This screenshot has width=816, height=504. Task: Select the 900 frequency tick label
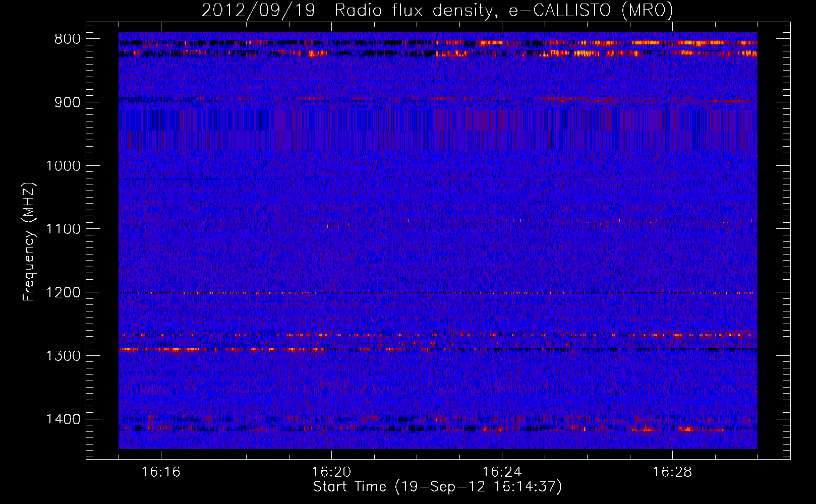pyautogui.click(x=67, y=102)
